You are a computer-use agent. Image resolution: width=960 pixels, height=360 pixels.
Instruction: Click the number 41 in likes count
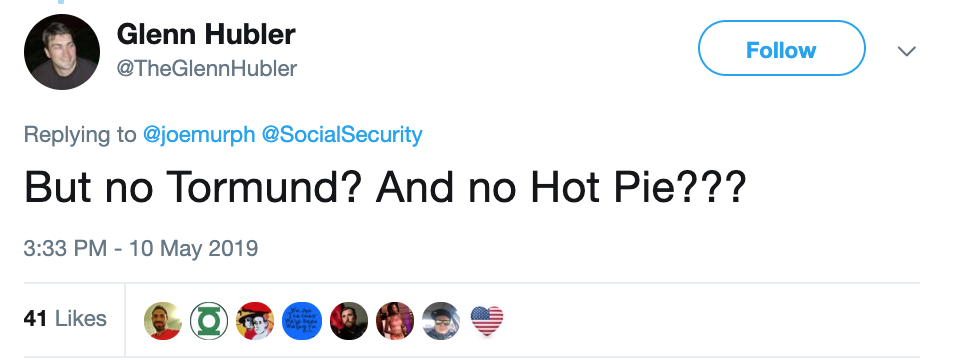point(36,318)
